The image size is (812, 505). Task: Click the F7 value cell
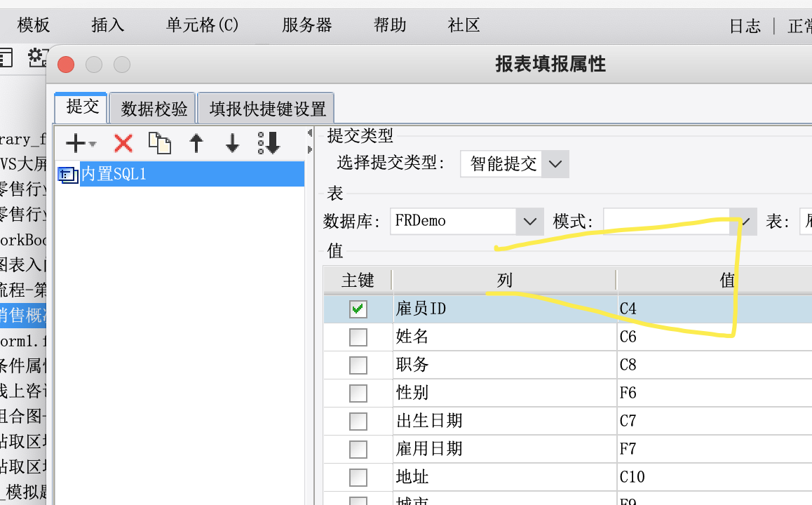click(715, 449)
